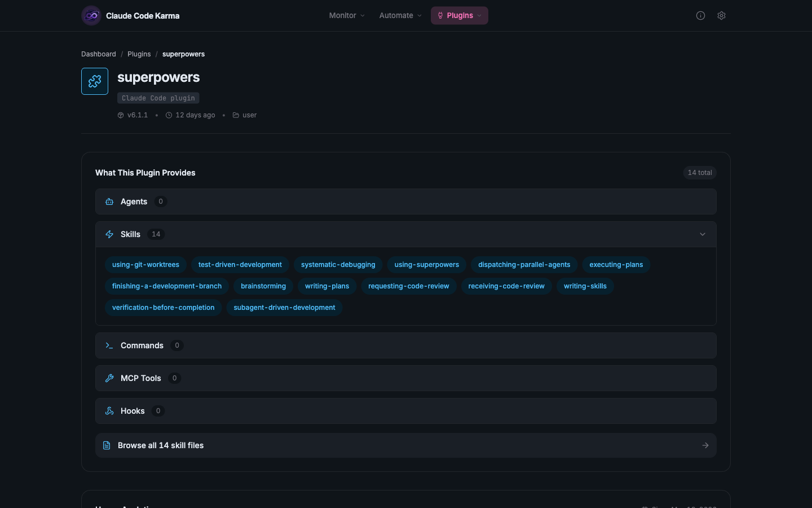Open the systematic-debugging skill
Screen dimensions: 812x508
338,265
